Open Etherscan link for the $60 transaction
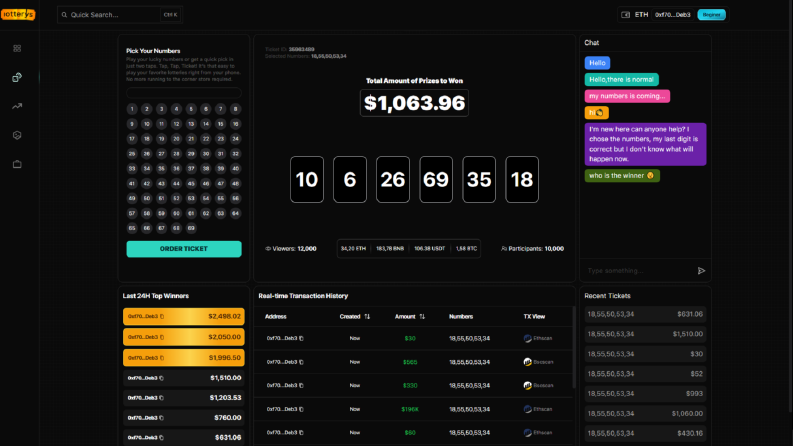 [x=538, y=433]
